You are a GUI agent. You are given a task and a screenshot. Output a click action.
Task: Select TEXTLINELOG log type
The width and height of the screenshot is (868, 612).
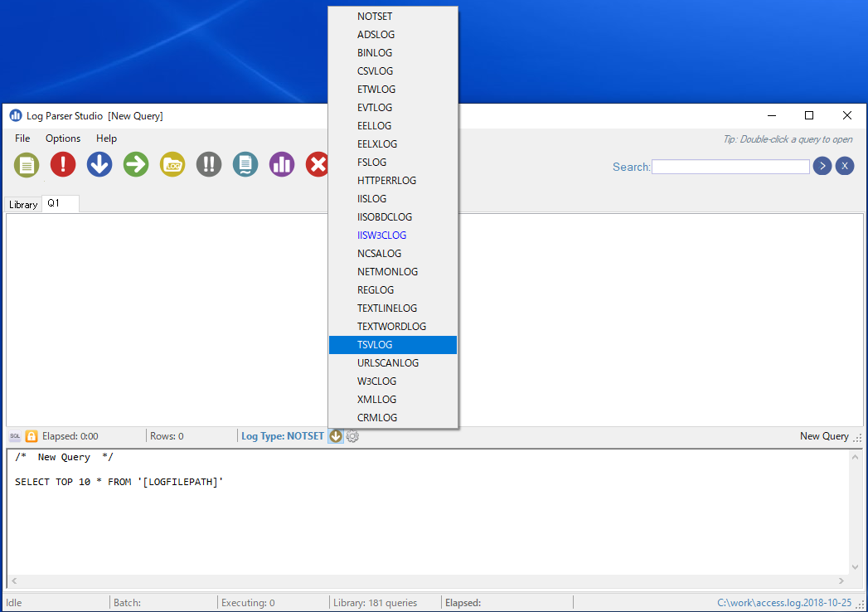(393, 309)
